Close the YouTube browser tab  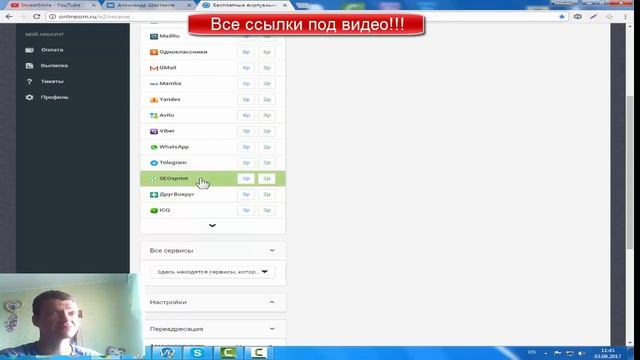93,5
